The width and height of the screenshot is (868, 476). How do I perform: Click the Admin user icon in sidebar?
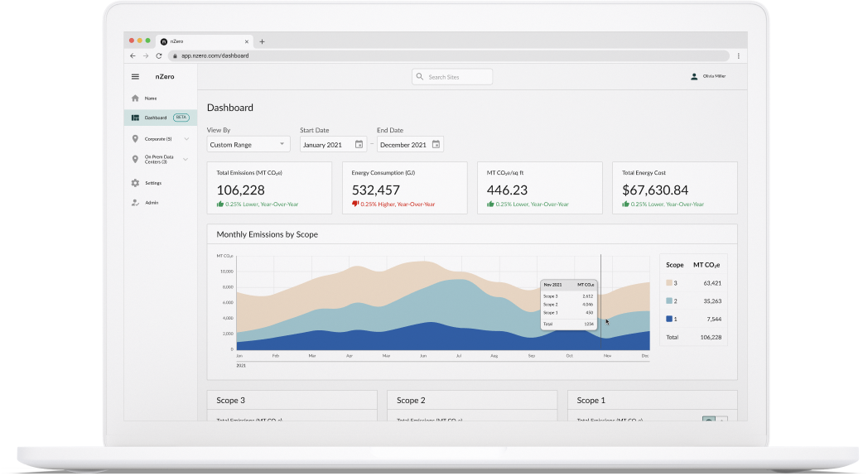(135, 203)
